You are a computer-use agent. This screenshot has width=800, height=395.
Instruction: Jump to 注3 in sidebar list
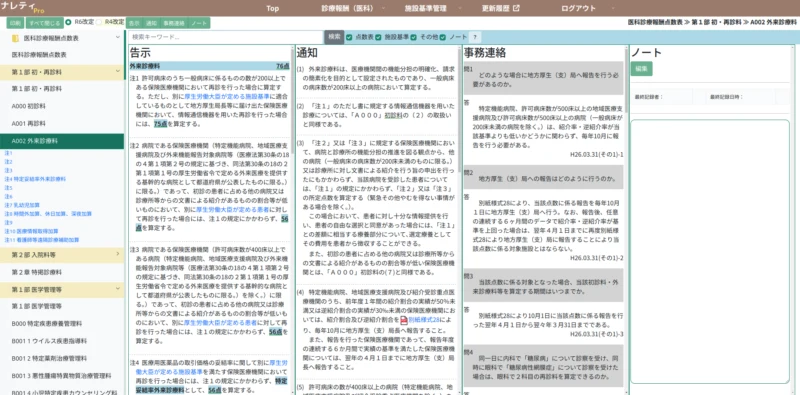[8, 170]
